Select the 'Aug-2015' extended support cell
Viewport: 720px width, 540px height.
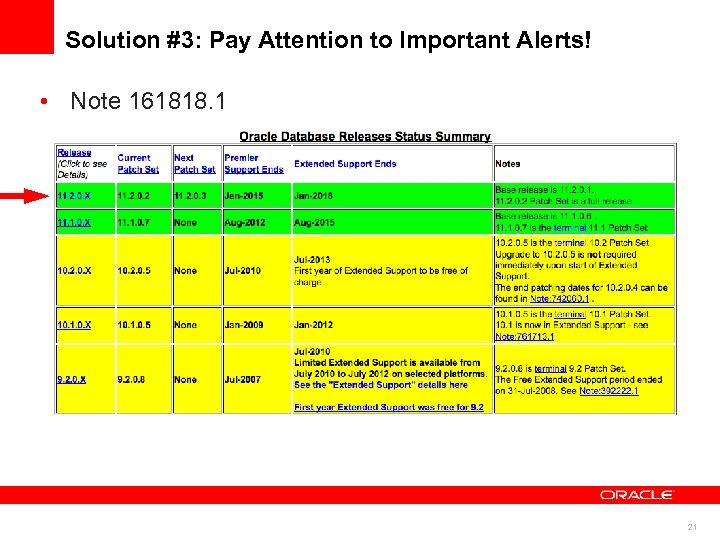393,223
